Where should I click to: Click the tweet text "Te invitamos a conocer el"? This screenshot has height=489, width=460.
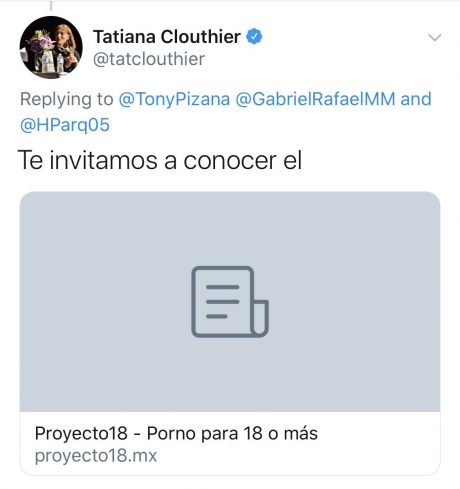tap(160, 160)
